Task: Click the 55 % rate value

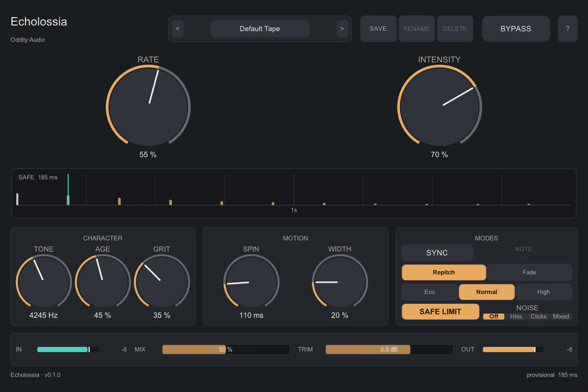Action: click(x=148, y=155)
